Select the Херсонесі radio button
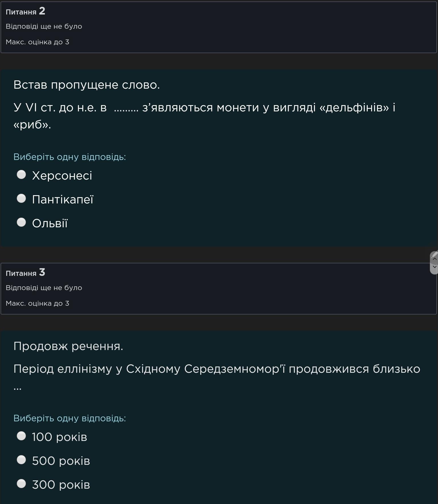438x504 pixels. coord(21,174)
